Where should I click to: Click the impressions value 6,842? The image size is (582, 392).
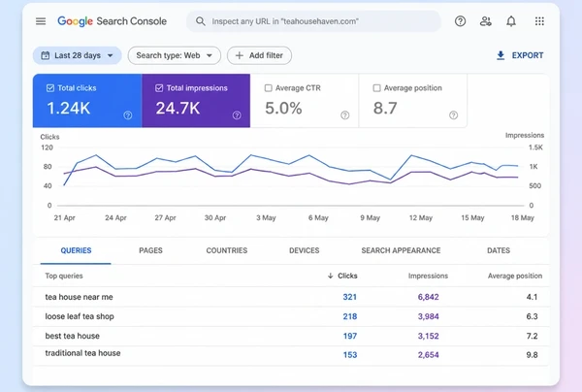point(429,297)
